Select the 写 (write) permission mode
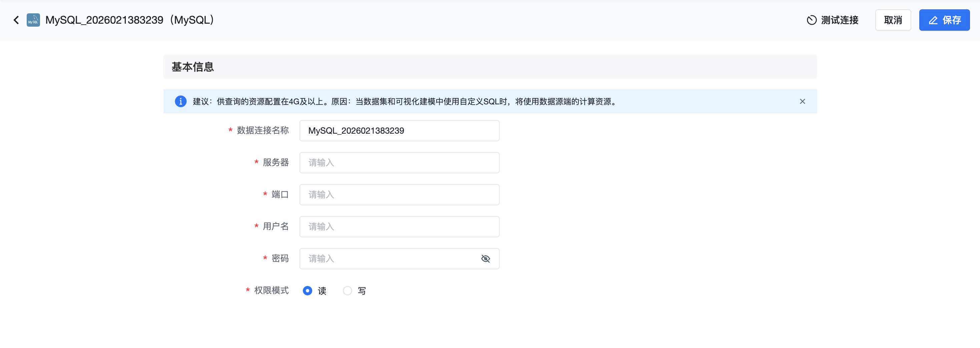980x348 pixels. pyautogui.click(x=347, y=291)
